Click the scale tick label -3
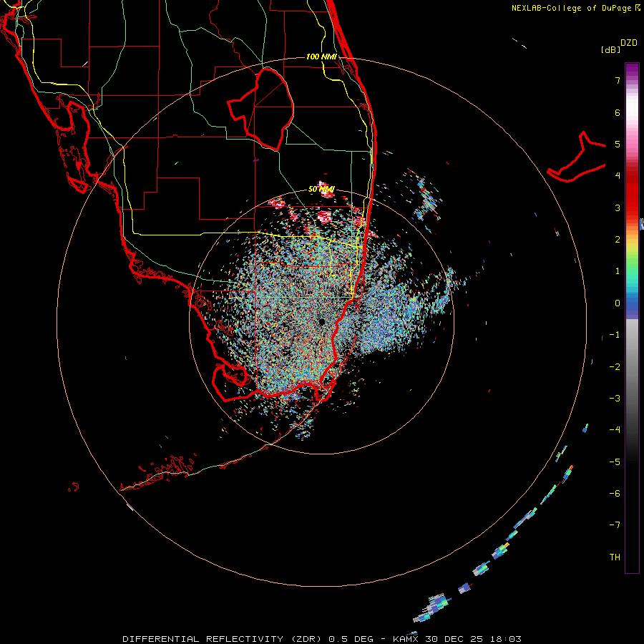The height and width of the screenshot is (644, 644). tap(615, 399)
